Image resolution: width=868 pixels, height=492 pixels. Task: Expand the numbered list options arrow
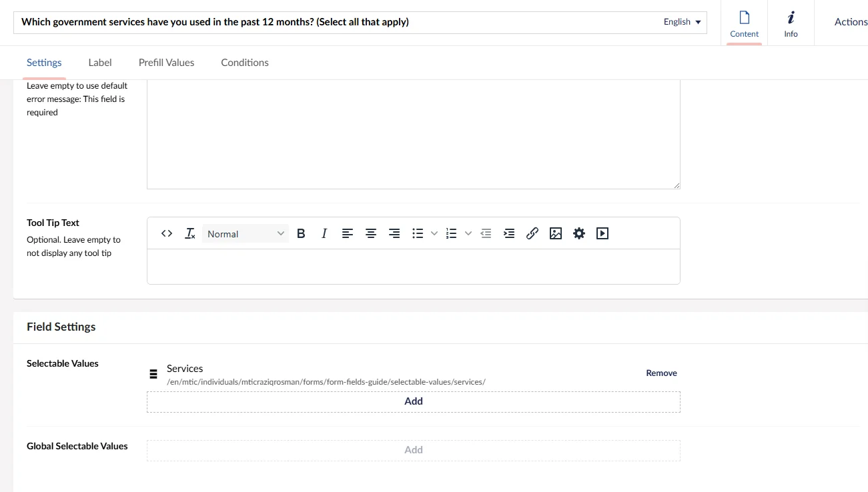pos(468,233)
